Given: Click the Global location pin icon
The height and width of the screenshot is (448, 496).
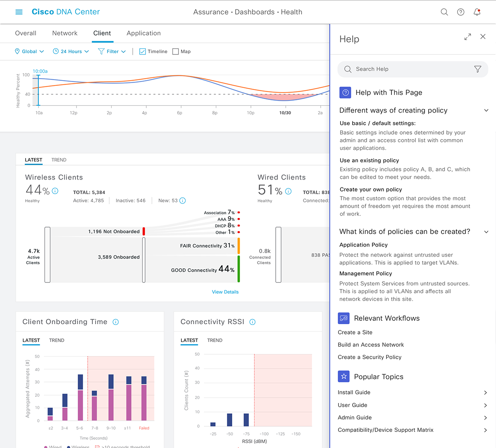Looking at the screenshot, I should [17, 51].
